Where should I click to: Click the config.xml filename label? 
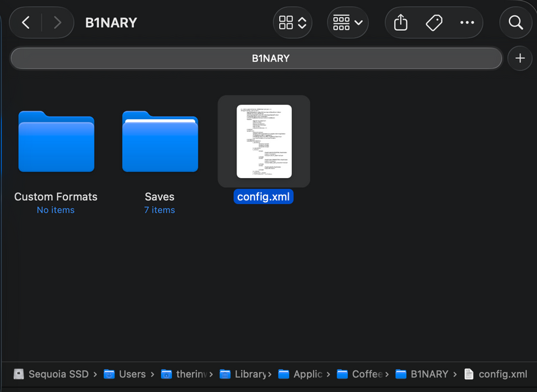[x=264, y=197]
